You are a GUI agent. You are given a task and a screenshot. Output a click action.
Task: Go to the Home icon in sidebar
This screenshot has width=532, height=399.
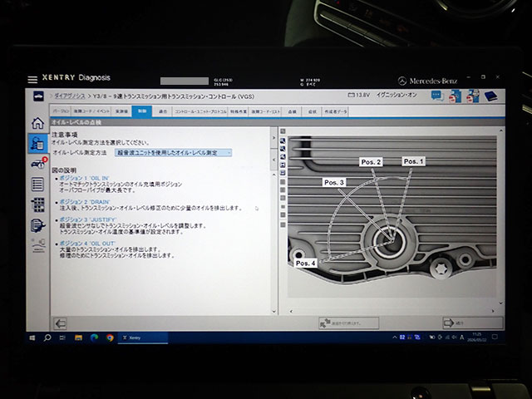click(37, 124)
